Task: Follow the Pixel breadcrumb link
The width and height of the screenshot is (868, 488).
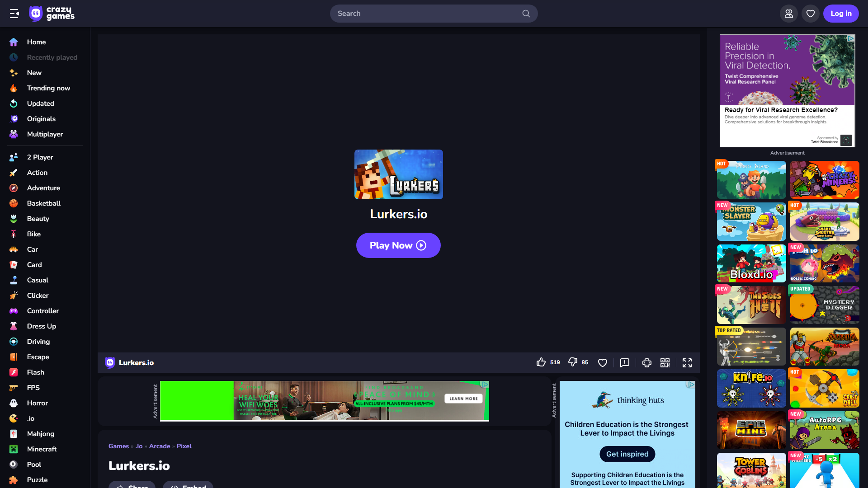Action: [x=184, y=446]
